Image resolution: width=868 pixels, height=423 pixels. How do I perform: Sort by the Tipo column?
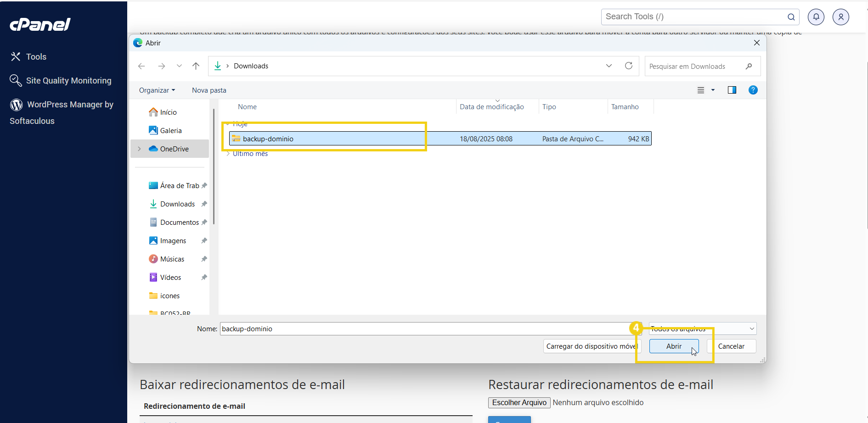pos(549,106)
